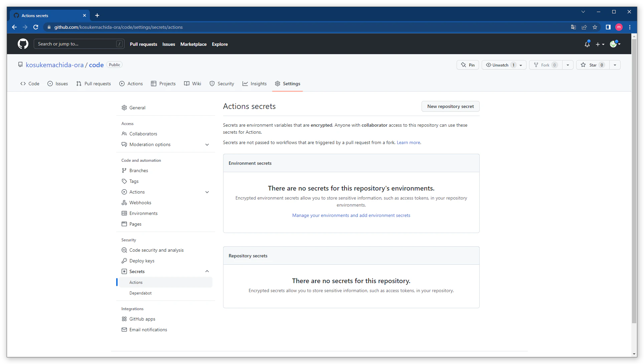Expand Unwatch notification options
Screen dimensions: 644x364
click(504, 65)
